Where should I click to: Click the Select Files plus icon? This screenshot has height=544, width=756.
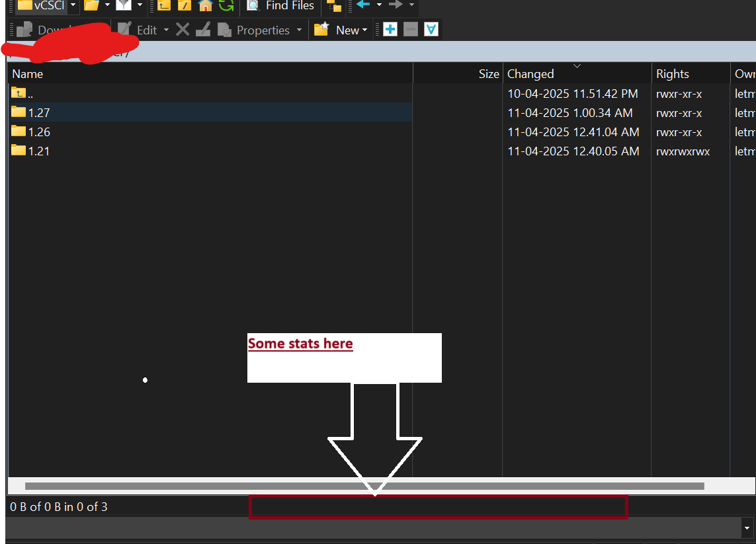pyautogui.click(x=390, y=30)
